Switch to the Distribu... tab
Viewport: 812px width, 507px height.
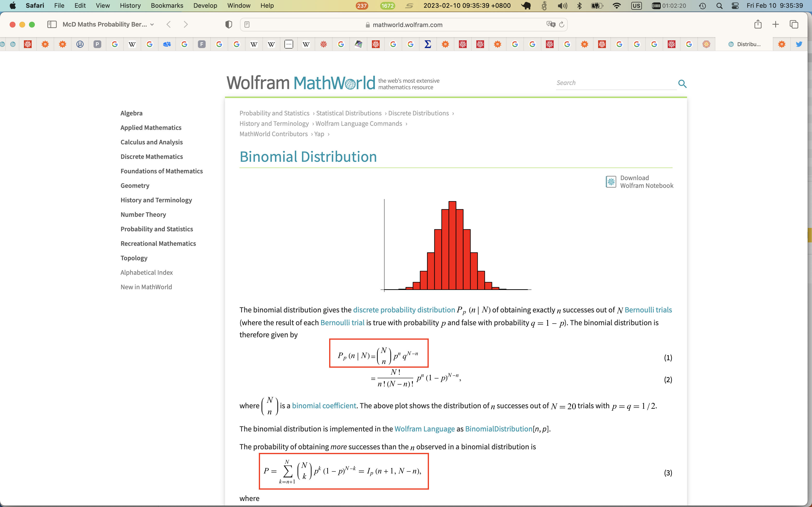(x=745, y=44)
